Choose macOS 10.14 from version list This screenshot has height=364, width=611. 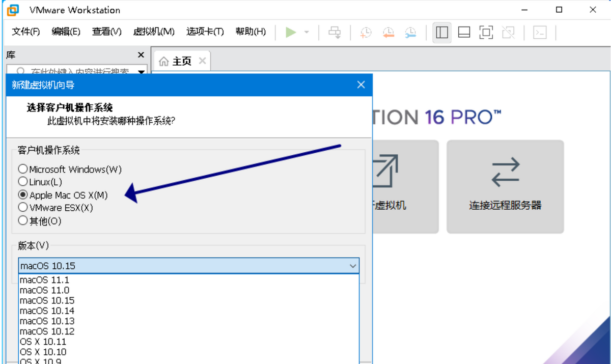pyautogui.click(x=189, y=311)
